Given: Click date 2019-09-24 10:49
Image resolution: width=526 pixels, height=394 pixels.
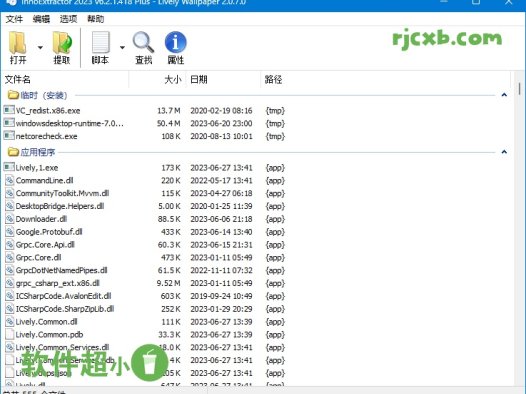Looking at the screenshot, I should 221,296.
